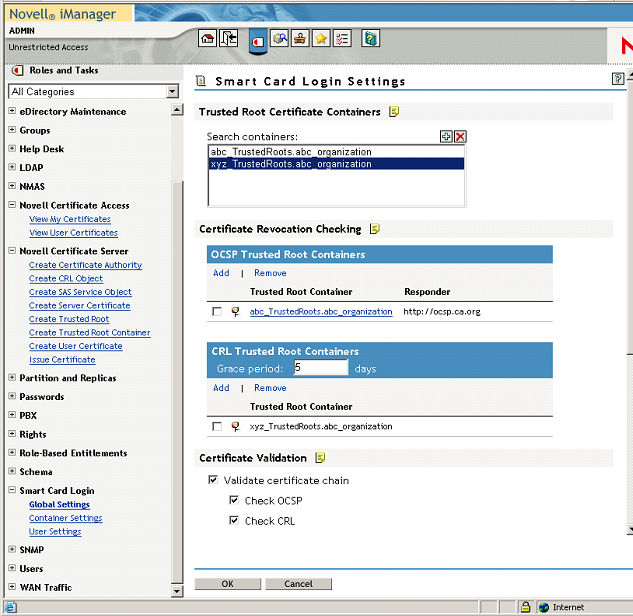The width and height of the screenshot is (633, 616).
Task: Click Add under OCSP Trusted Root Containers
Action: (221, 273)
